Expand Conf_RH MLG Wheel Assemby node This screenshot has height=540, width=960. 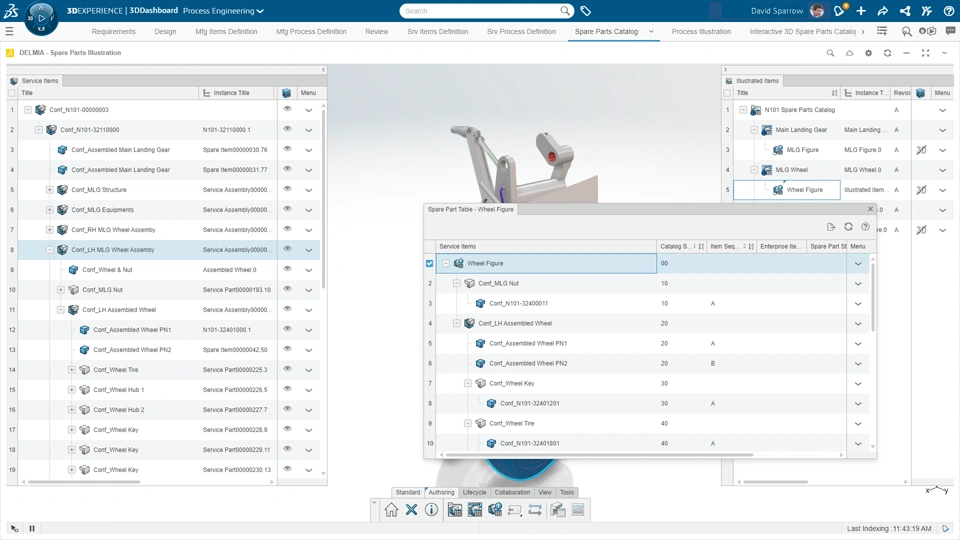click(x=50, y=230)
